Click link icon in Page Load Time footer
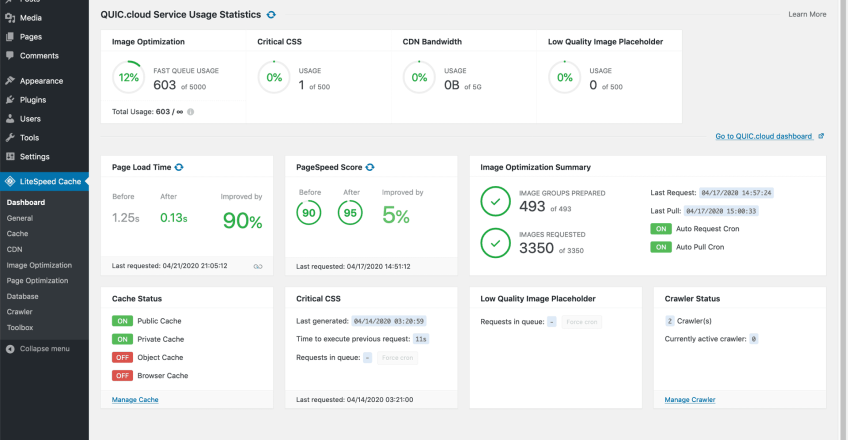Image resolution: width=848 pixels, height=440 pixels. 258,266
